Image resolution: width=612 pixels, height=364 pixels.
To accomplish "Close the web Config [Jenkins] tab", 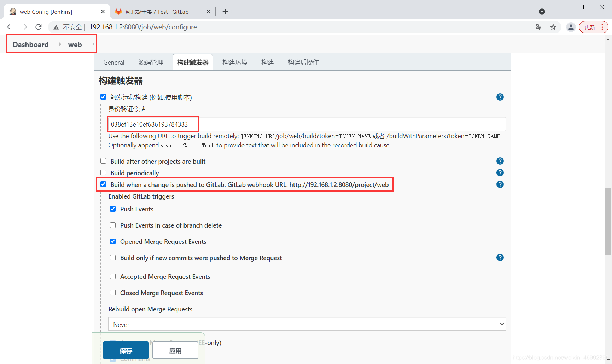I will (x=103, y=12).
